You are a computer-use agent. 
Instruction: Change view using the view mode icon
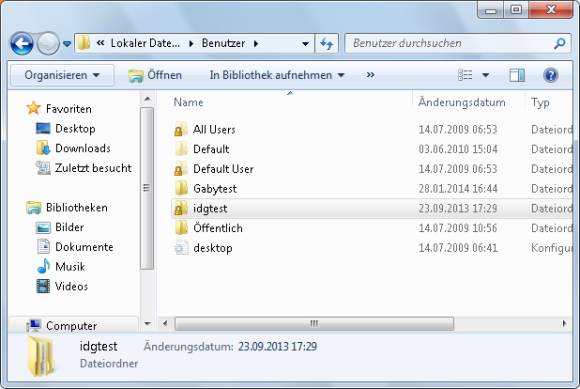[465, 75]
